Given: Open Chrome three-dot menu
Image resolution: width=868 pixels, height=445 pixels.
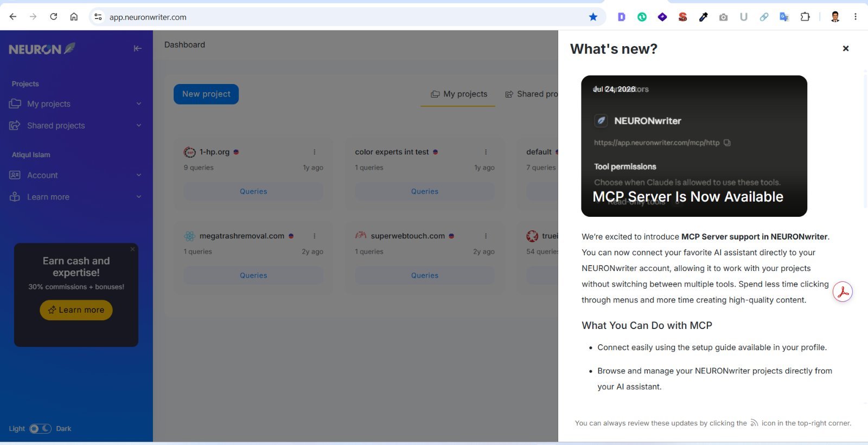Looking at the screenshot, I should pos(856,17).
